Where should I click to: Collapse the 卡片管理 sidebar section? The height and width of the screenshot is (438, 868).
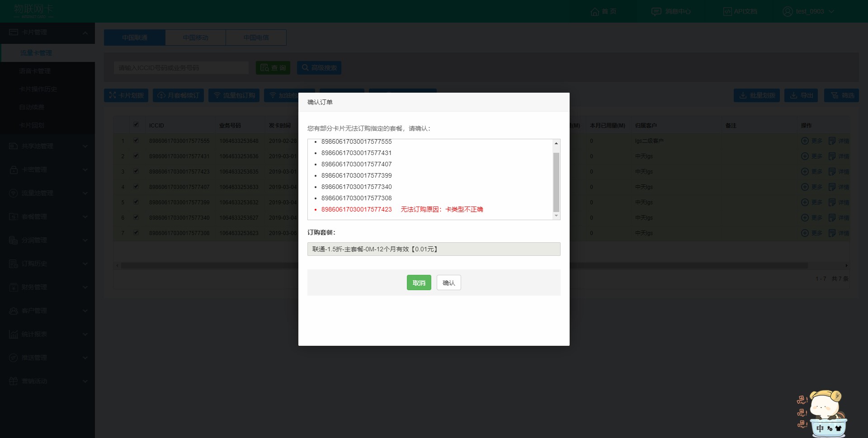pos(85,33)
